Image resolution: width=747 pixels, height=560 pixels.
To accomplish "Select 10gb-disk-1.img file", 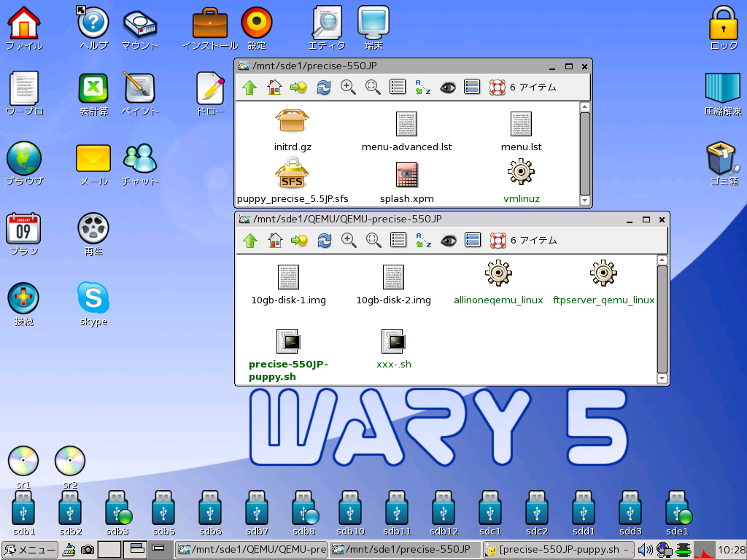I will coord(288,284).
